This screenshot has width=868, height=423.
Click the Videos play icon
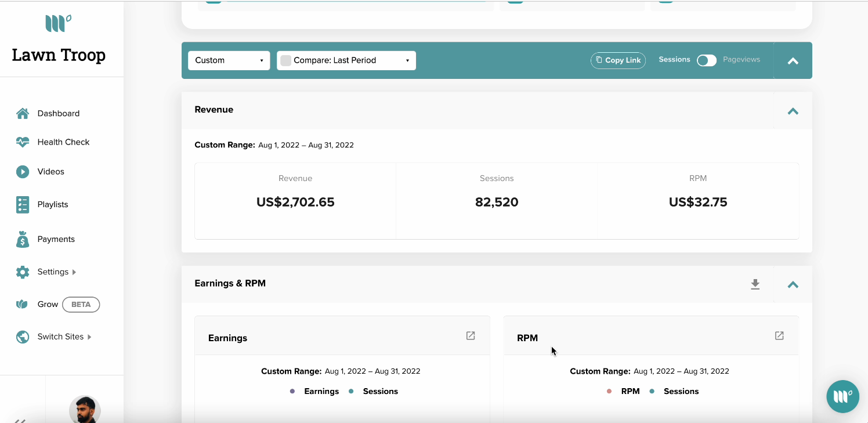tap(23, 171)
